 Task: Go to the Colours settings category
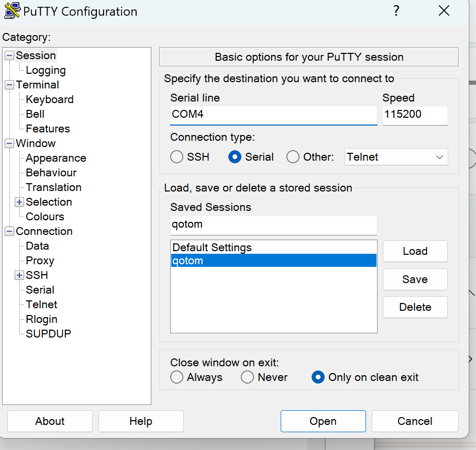[45, 217]
